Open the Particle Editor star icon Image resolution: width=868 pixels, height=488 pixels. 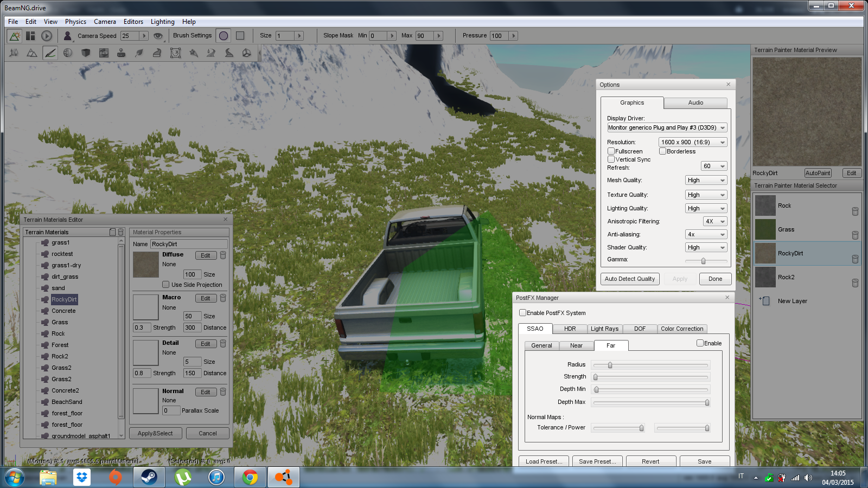coord(193,53)
